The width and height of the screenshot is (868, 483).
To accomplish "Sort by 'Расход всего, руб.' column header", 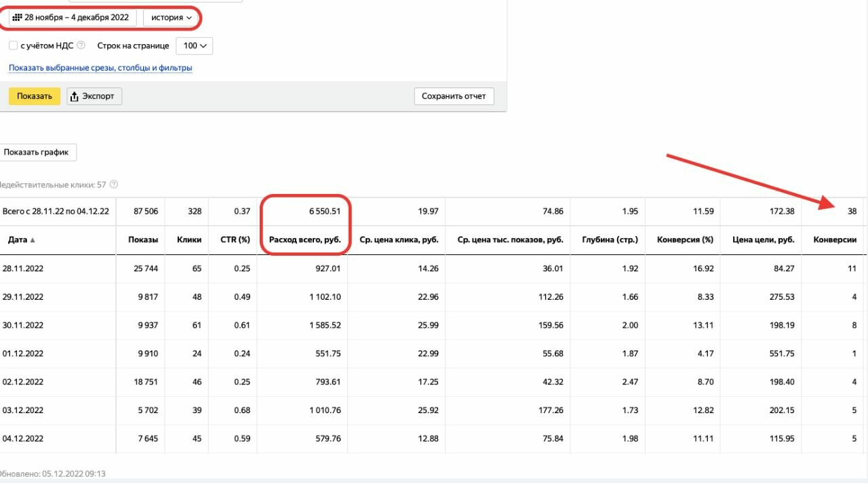I will [x=304, y=240].
